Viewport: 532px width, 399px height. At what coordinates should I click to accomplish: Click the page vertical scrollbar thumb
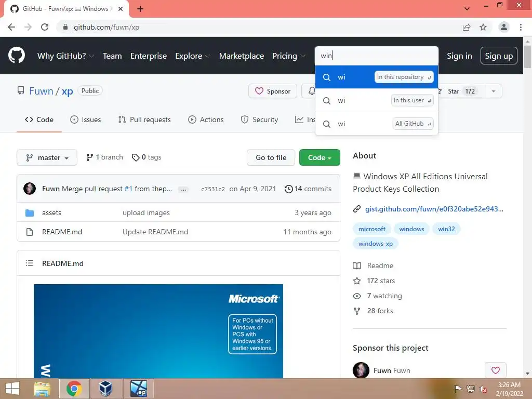tap(528, 56)
